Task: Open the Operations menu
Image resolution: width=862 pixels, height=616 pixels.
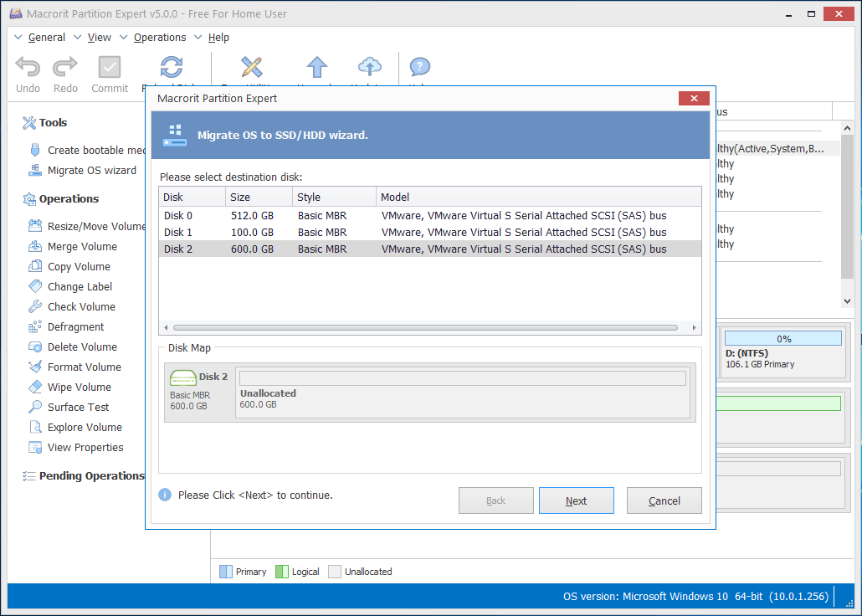Action: [x=160, y=38]
